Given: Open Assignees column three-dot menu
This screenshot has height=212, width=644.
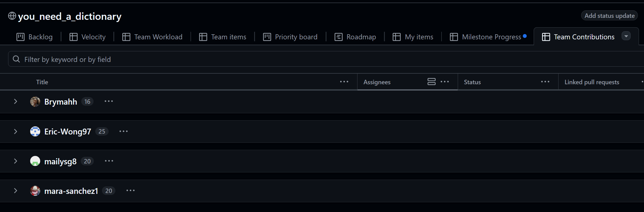Looking at the screenshot, I should 445,82.
